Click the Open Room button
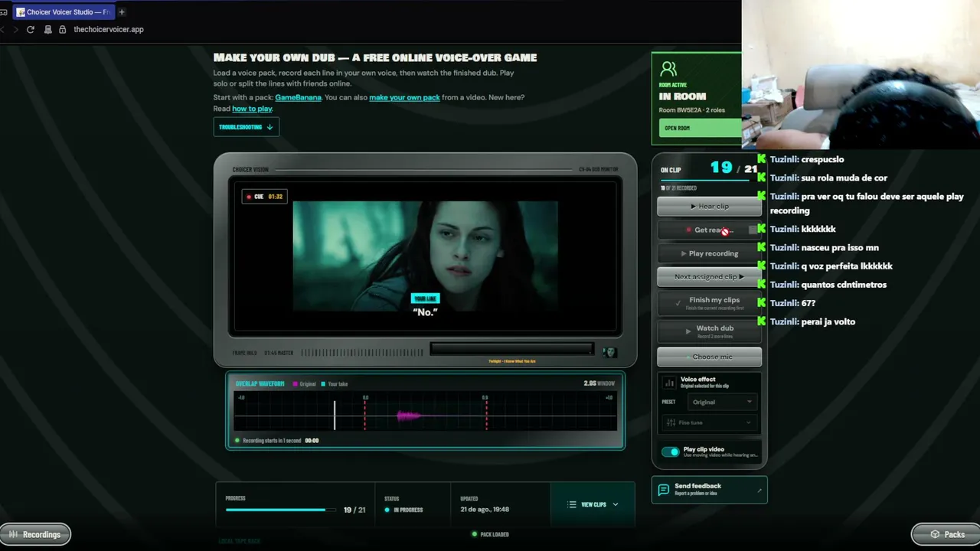The height and width of the screenshot is (551, 980). pyautogui.click(x=699, y=128)
